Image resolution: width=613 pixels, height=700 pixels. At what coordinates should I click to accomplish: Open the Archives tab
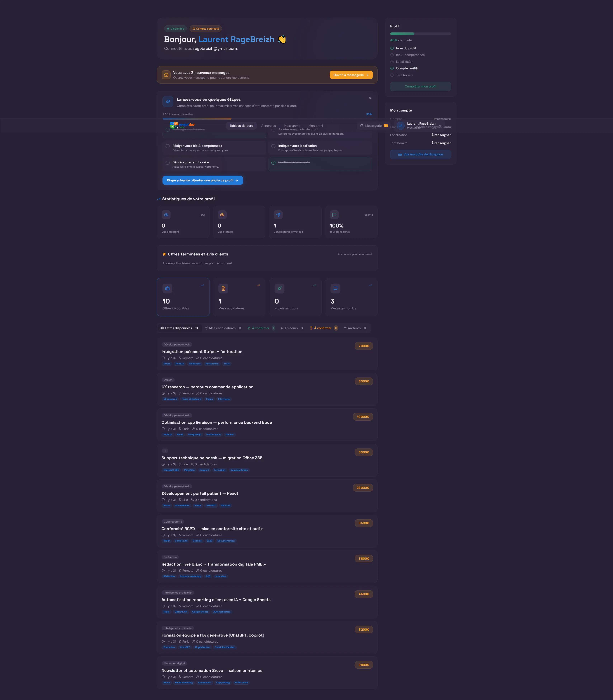pos(355,328)
